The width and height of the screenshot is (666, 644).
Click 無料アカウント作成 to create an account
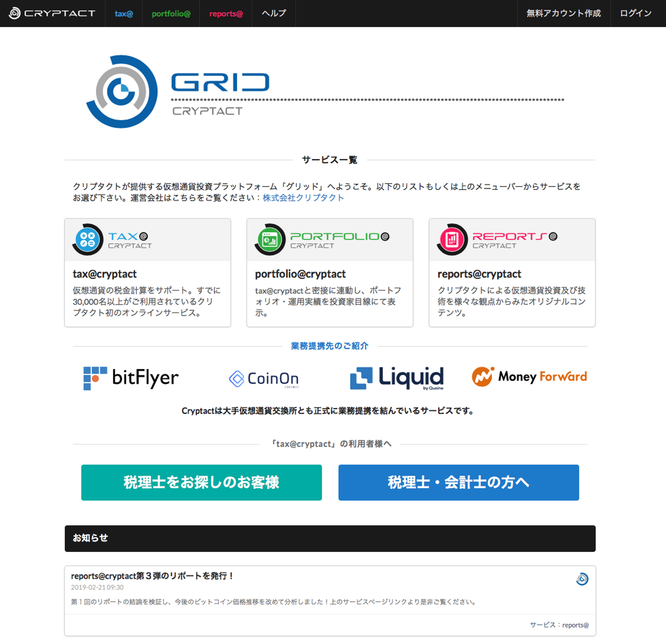click(x=564, y=13)
